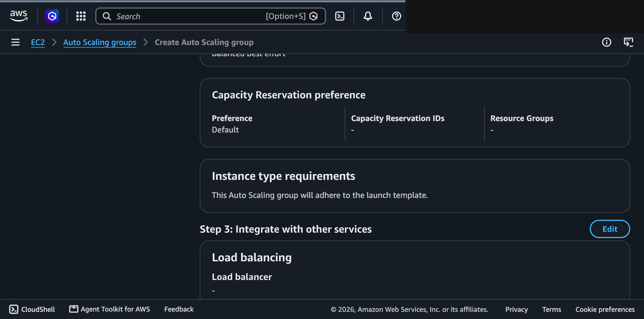The image size is (644, 319).
Task: Select the 'Create Auto Scaling group' breadcrumb text
Action: tap(204, 42)
